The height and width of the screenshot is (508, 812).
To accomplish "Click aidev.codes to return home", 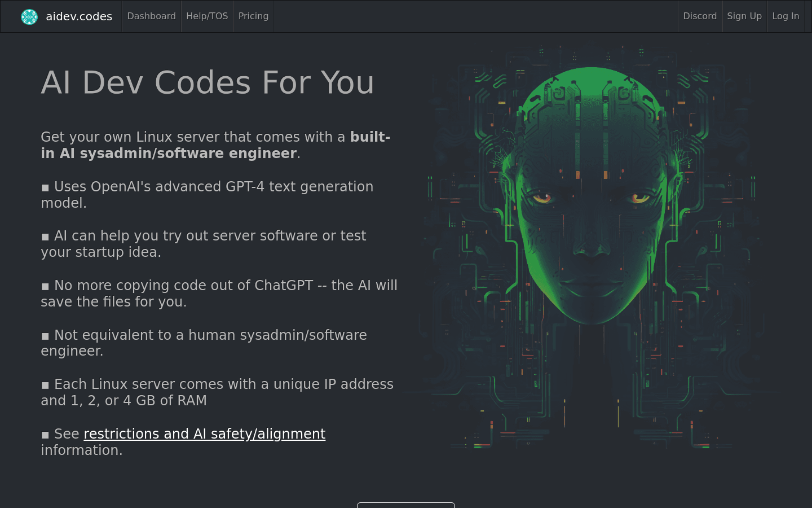I will pyautogui.click(x=79, y=16).
